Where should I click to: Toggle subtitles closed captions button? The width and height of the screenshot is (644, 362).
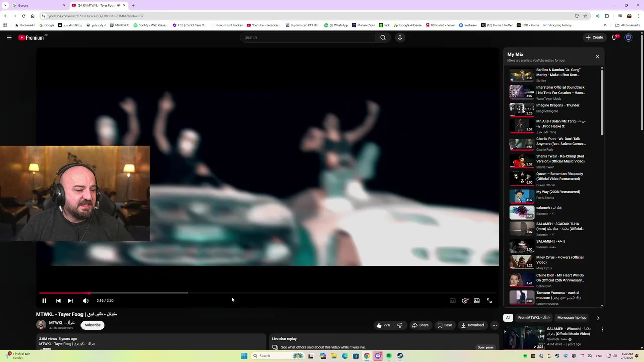point(453,301)
